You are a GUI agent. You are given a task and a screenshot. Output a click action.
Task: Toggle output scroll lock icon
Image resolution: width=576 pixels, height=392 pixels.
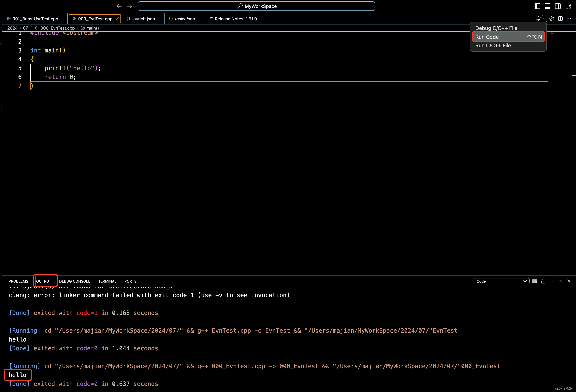click(543, 281)
